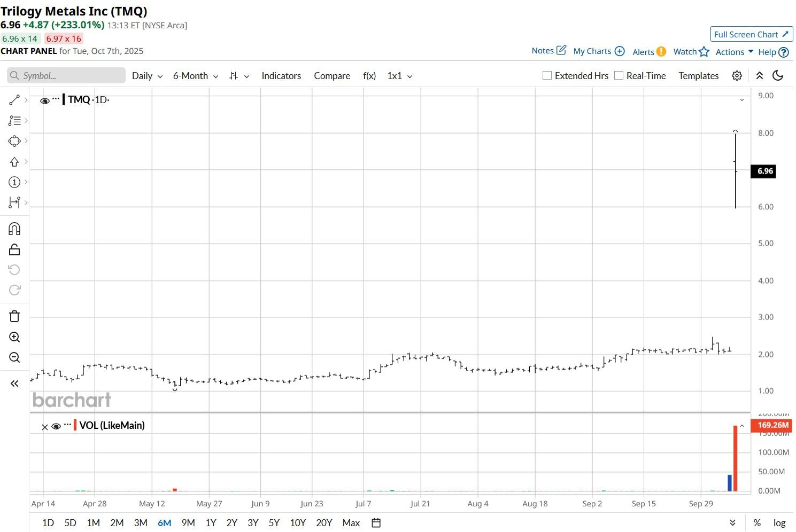Select the 2Y range

(231, 523)
